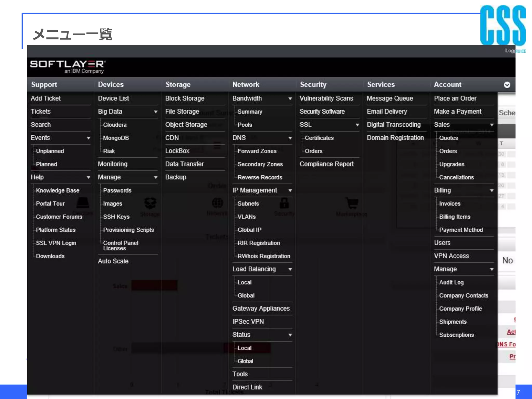Click the SoftLayer logo
This screenshot has height=399, width=532.
pyautogui.click(x=68, y=66)
